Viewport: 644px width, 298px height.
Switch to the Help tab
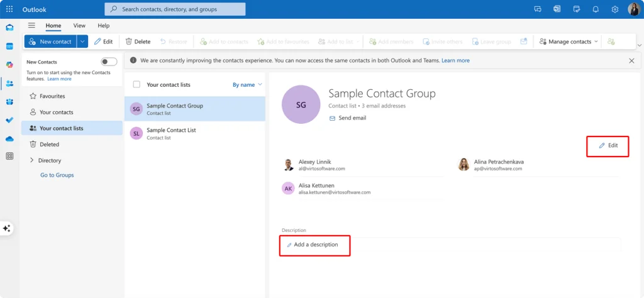[x=104, y=25]
